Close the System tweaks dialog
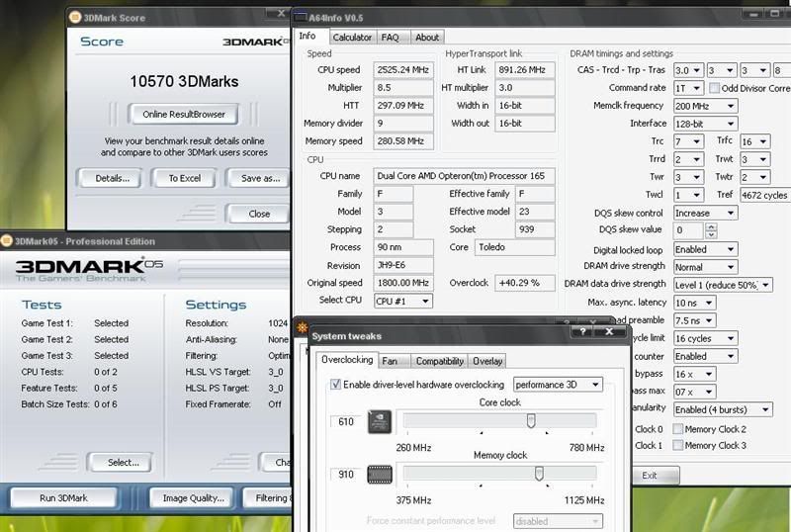 coord(609,331)
